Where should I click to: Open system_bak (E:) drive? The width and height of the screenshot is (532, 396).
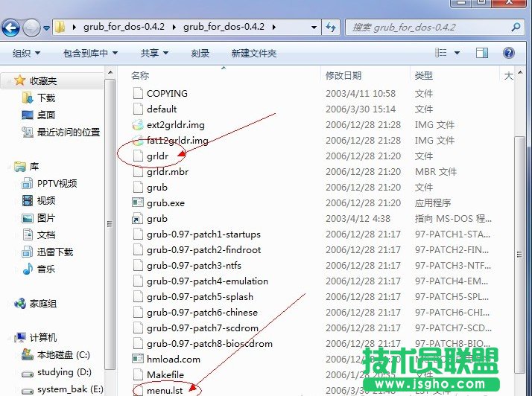coord(70,389)
